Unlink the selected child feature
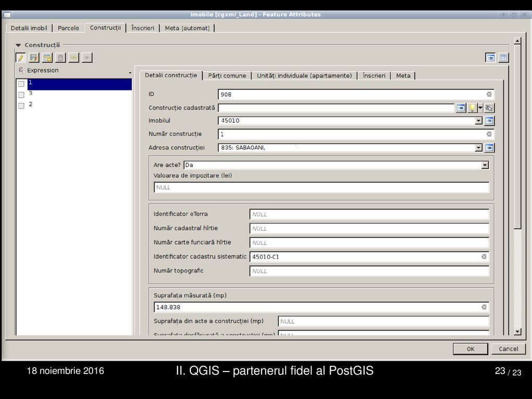Image resolution: width=532 pixels, height=399 pixels. (87, 58)
